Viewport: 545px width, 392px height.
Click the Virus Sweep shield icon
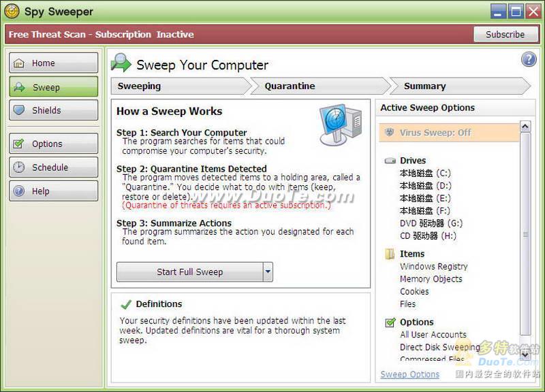click(390, 132)
